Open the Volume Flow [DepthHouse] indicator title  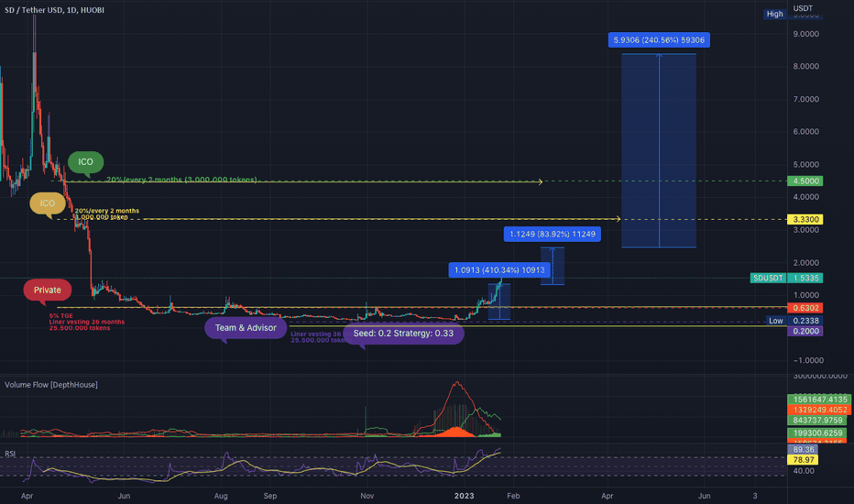[51, 385]
